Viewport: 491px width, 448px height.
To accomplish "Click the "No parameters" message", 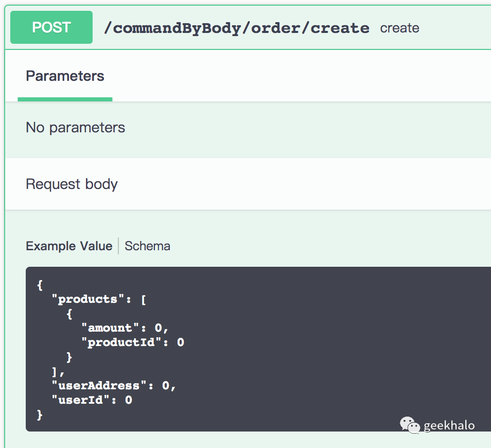I will coord(75,128).
